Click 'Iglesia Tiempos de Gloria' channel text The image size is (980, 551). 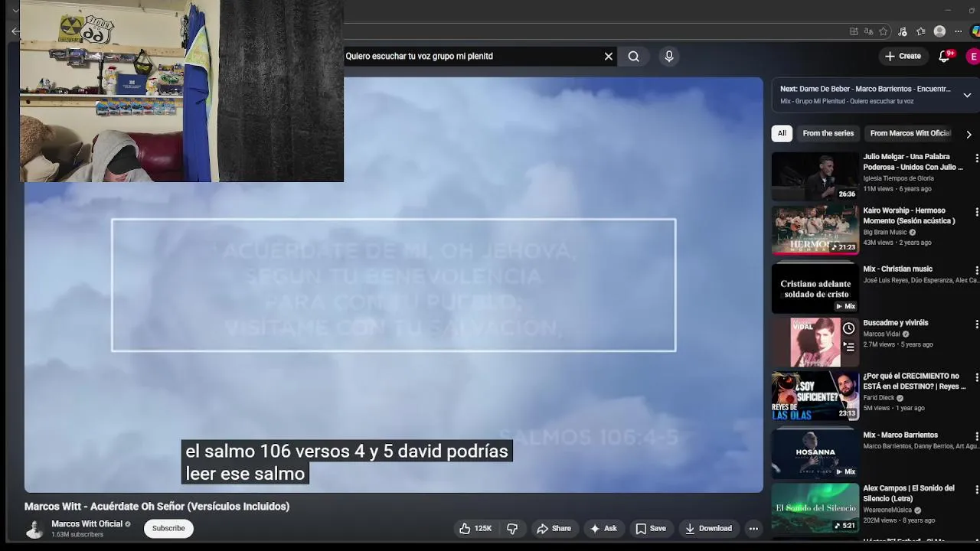coord(898,178)
